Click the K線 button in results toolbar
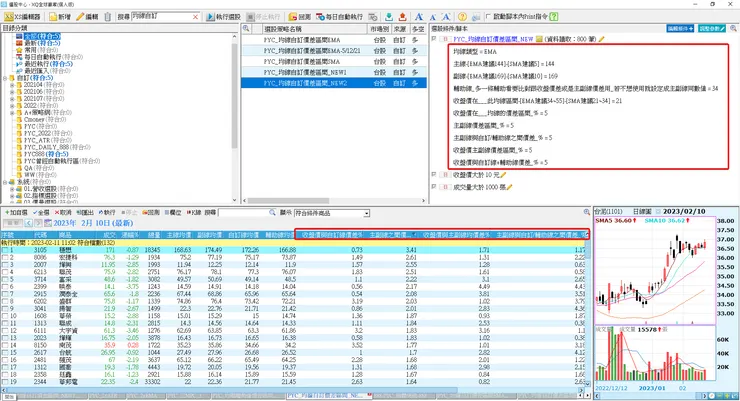The image size is (740, 401). [193, 213]
